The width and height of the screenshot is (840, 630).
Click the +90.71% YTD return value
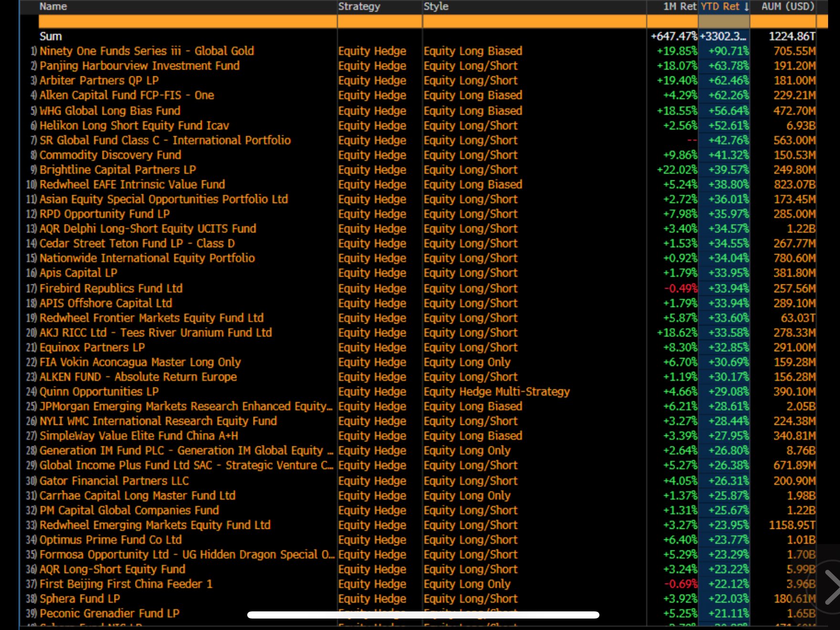tap(728, 51)
